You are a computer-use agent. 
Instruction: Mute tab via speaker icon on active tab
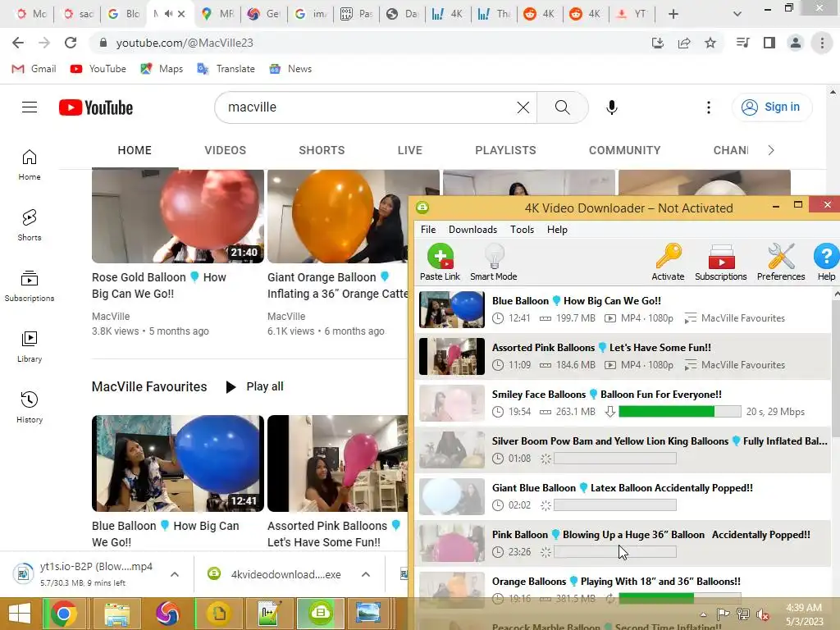click(x=168, y=14)
